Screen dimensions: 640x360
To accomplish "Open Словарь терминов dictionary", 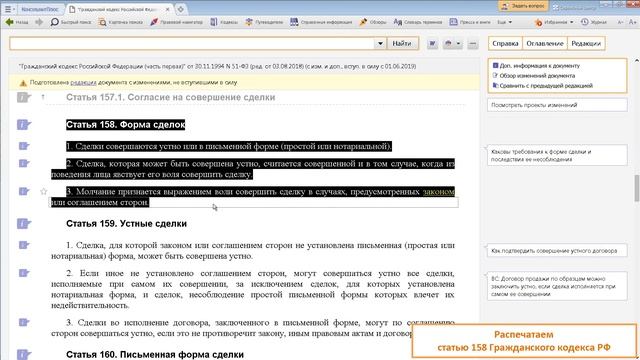I will tap(418, 22).
